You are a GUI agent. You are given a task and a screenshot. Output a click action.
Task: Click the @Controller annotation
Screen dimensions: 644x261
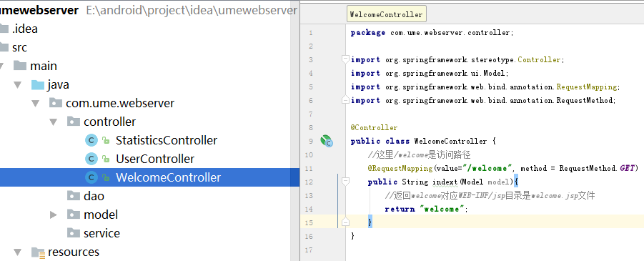374,127
